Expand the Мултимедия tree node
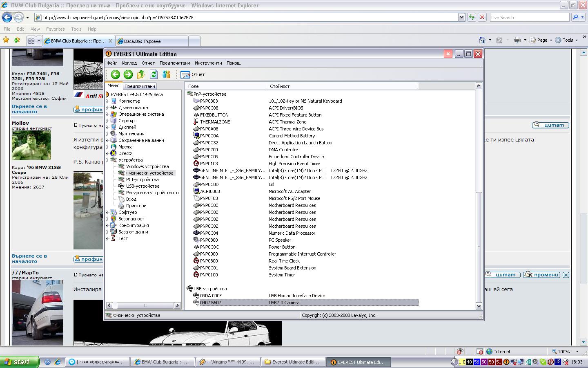The height and width of the screenshot is (368, 588). (x=107, y=134)
